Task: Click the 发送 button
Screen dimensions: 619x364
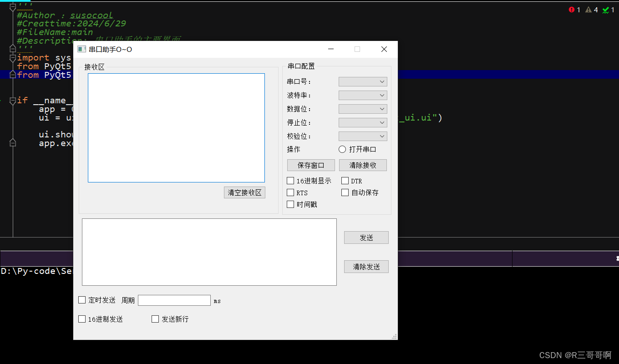Action: (x=366, y=238)
